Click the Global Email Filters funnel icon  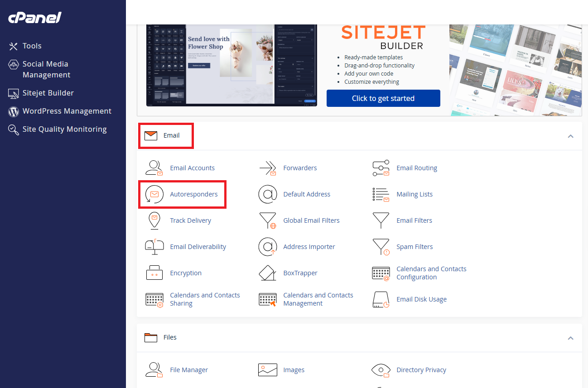pos(268,220)
